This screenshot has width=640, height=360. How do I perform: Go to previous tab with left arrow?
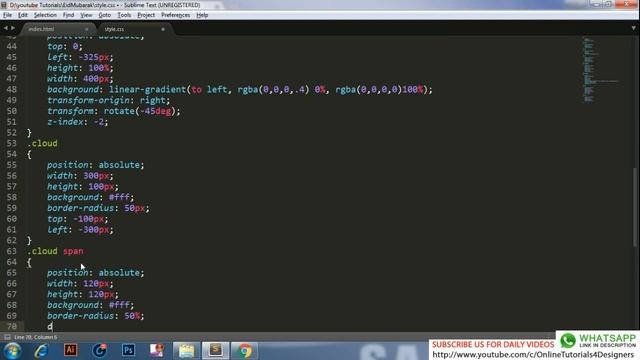click(x=5, y=28)
